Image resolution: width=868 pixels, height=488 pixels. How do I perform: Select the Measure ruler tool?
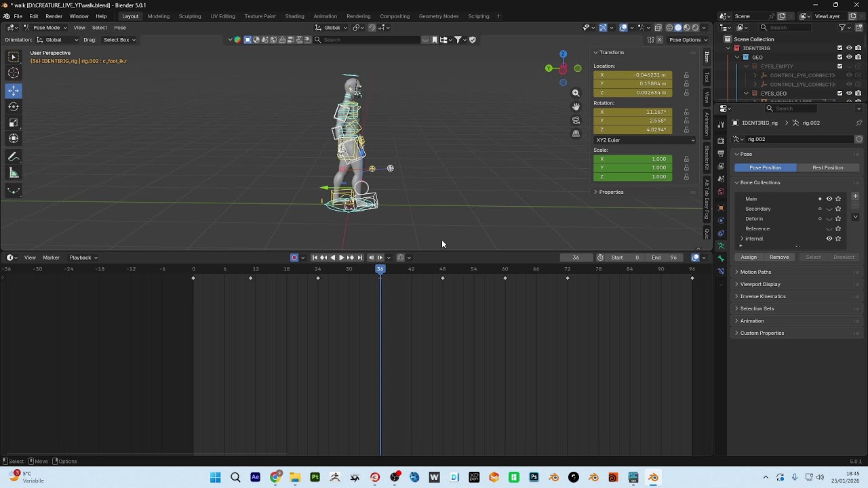(14, 174)
